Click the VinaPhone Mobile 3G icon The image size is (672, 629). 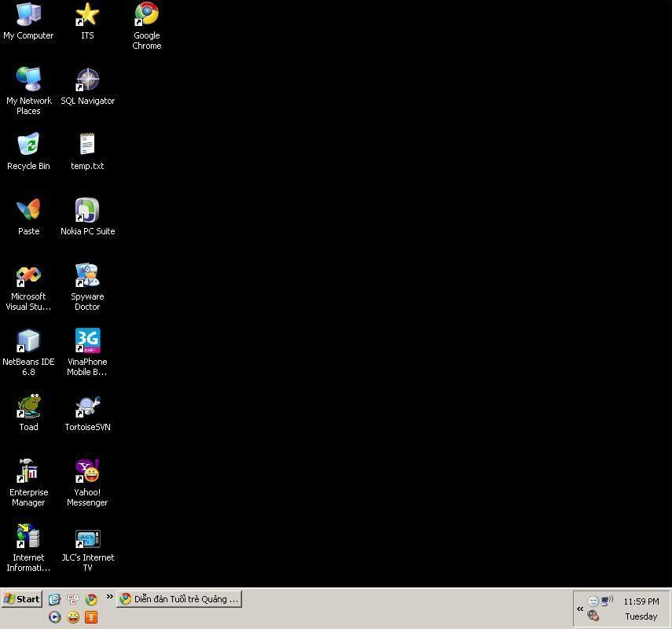[x=87, y=341]
